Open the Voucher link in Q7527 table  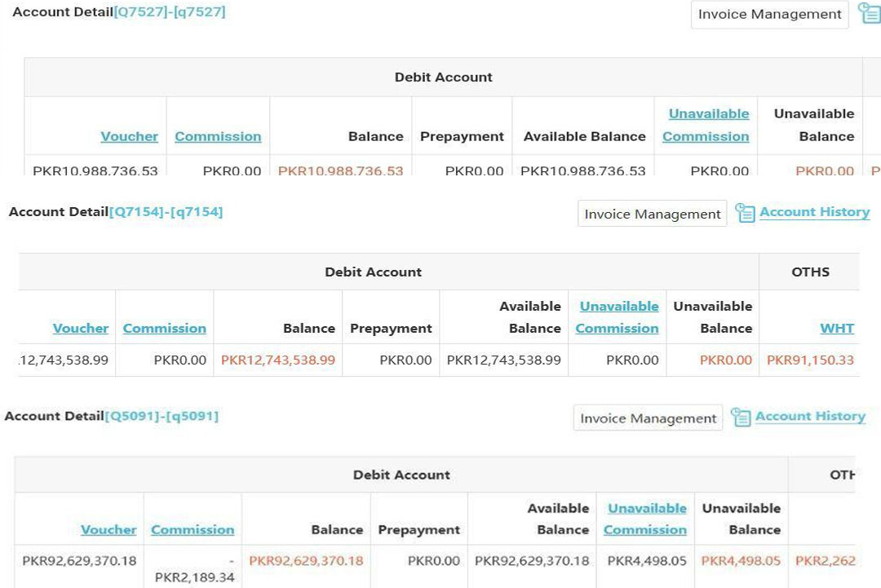point(129,136)
